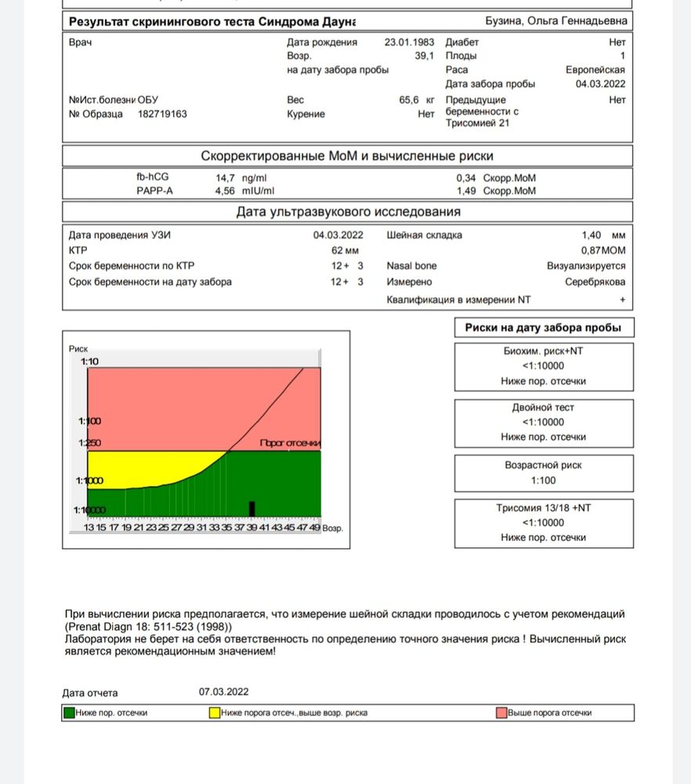Click the report date 07.03.2022
Screen dimensions: 691x784
[223, 691]
